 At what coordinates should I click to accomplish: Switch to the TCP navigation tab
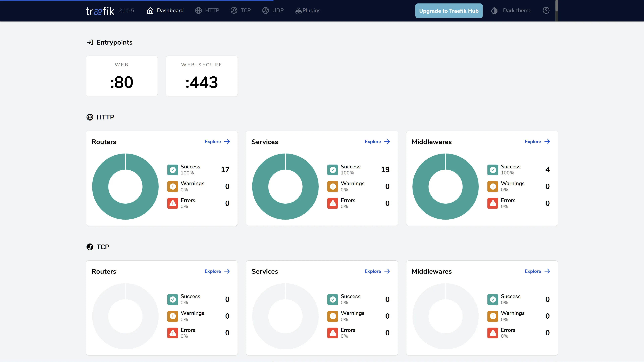click(241, 11)
